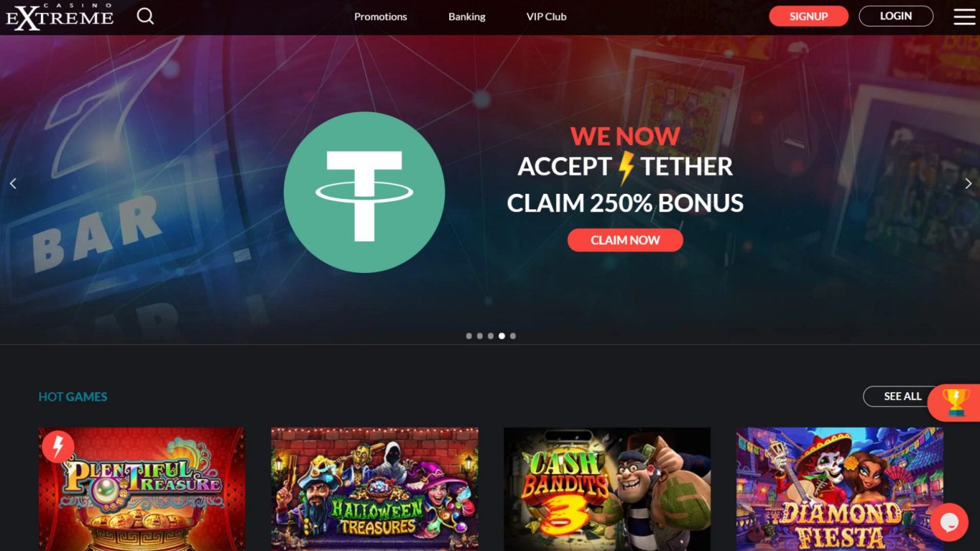Open the Cash Bandits 3 game thumbnail
Viewport: 980px width, 551px height.
coord(607,489)
